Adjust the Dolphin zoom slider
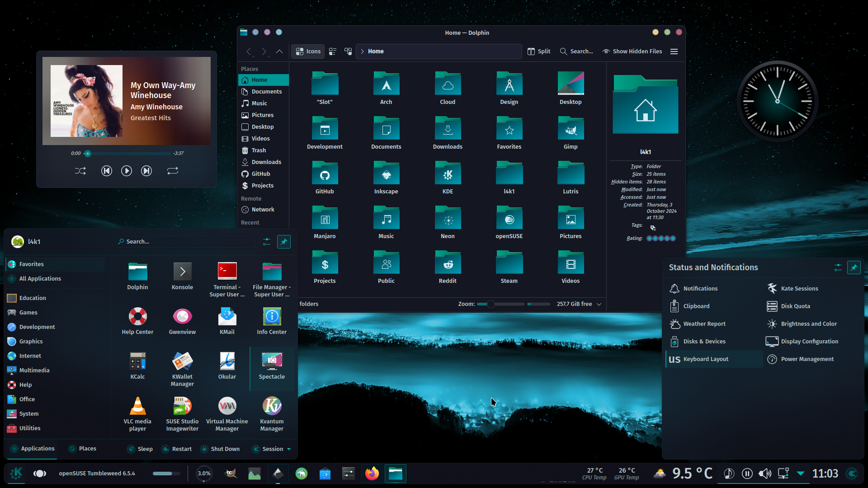Viewport: 868px width, 488px height. (x=500, y=304)
